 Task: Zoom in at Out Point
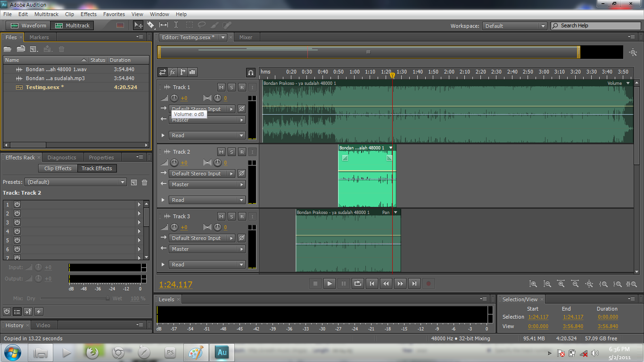point(618,284)
